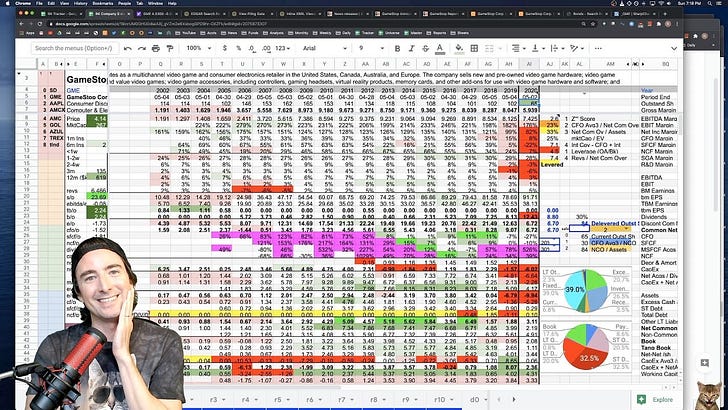Open the text color picker
728x410 pixels.
440,48
